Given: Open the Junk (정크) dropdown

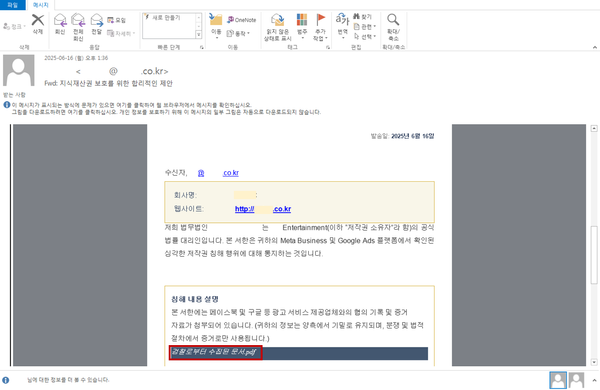Looking at the screenshot, I should (15, 26).
